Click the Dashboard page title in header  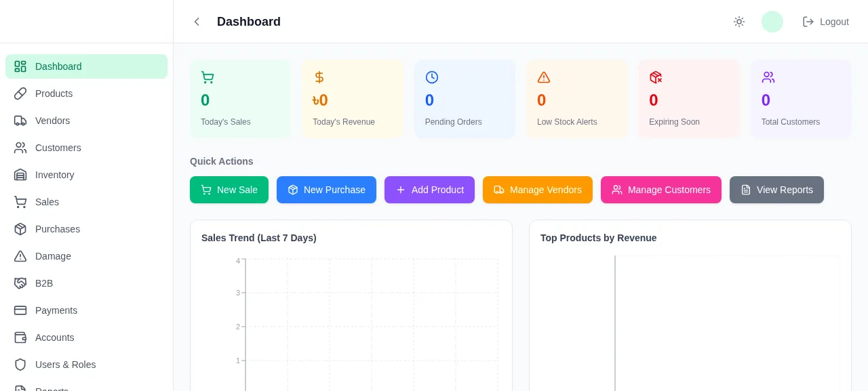click(x=249, y=22)
